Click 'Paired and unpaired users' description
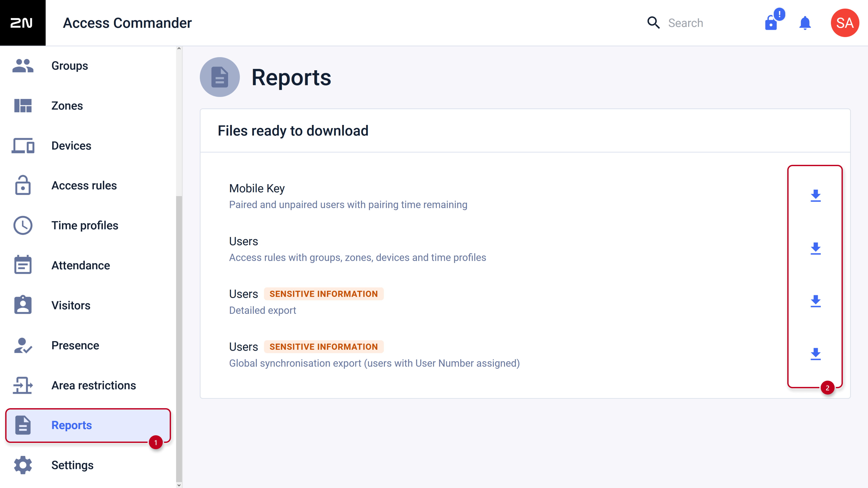 (348, 205)
